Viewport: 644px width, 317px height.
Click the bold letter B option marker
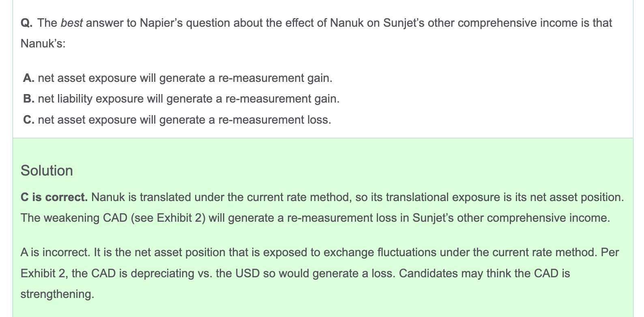(x=29, y=99)
